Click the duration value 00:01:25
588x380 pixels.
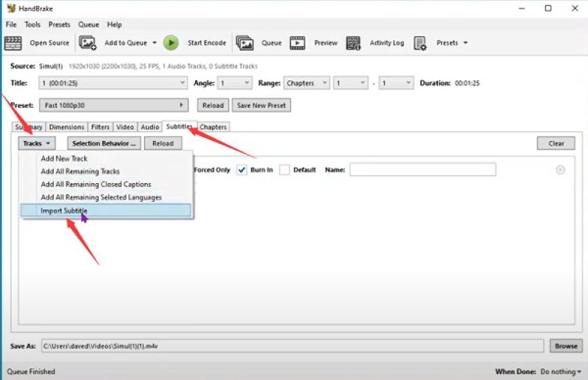pos(466,83)
